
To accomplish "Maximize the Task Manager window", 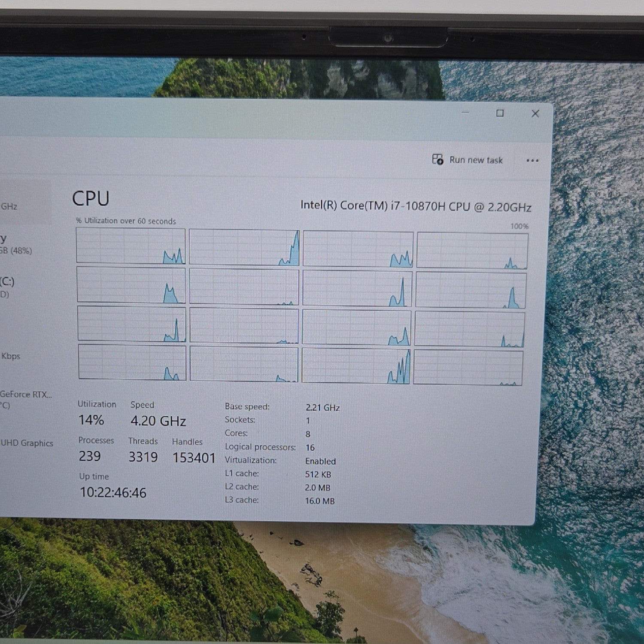I will (x=500, y=113).
